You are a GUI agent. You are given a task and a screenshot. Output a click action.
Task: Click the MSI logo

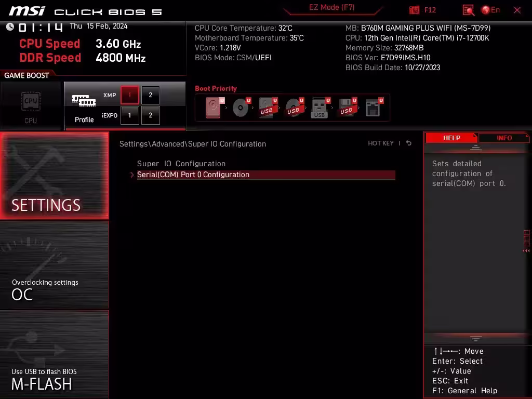tap(27, 11)
